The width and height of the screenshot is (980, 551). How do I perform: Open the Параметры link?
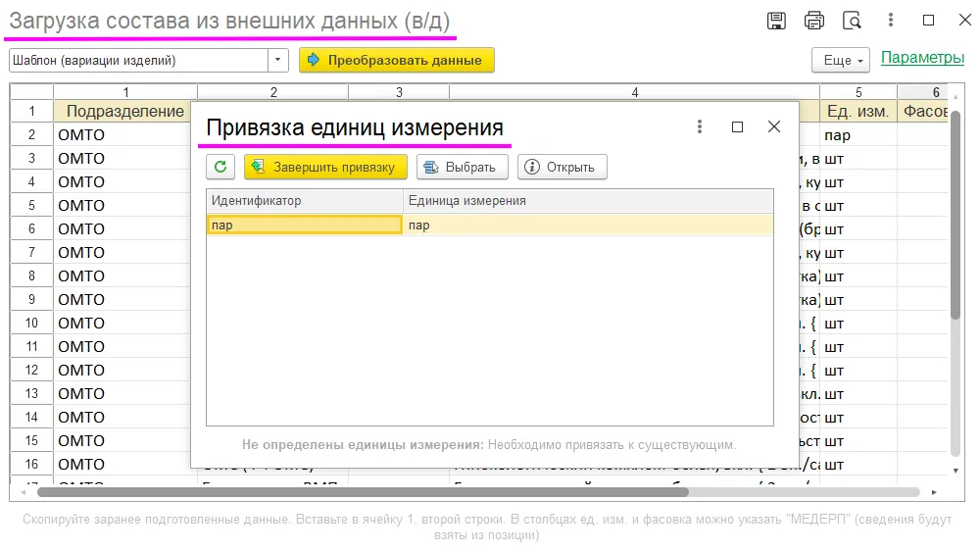922,58
